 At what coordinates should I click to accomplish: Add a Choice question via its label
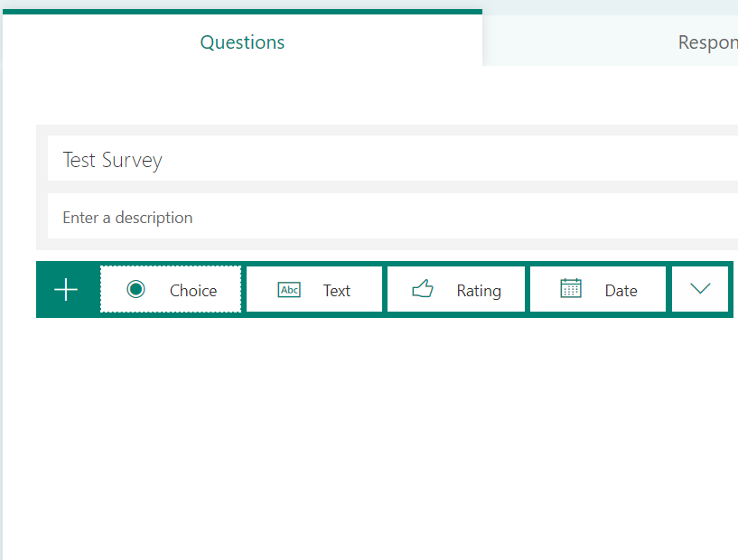(193, 291)
